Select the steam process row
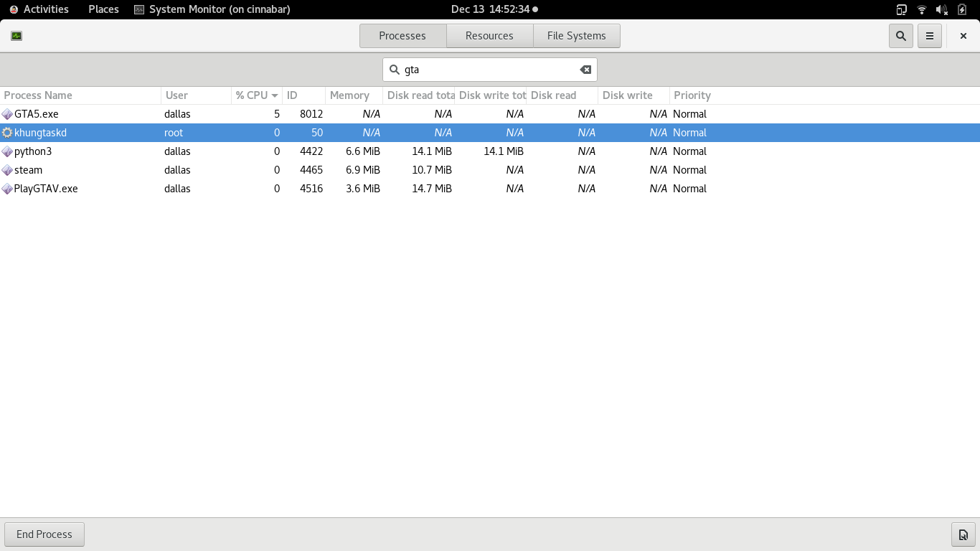Viewport: 980px width, 551px height. pos(490,170)
